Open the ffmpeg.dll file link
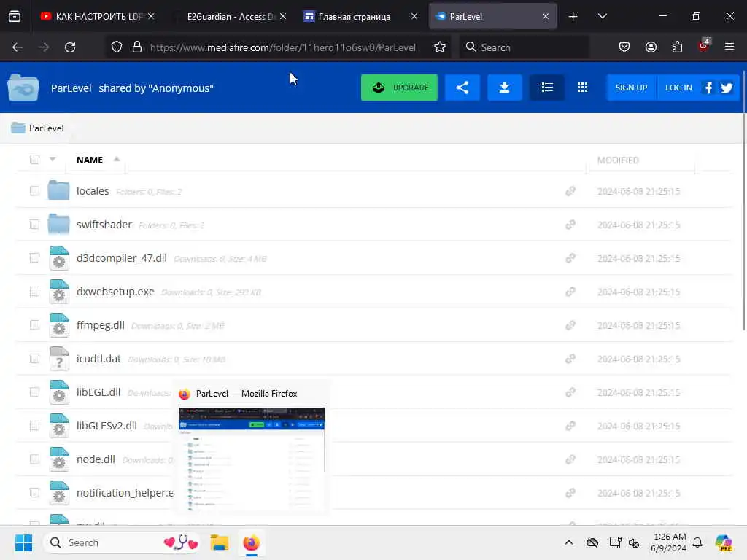747x560 pixels. click(x=101, y=324)
